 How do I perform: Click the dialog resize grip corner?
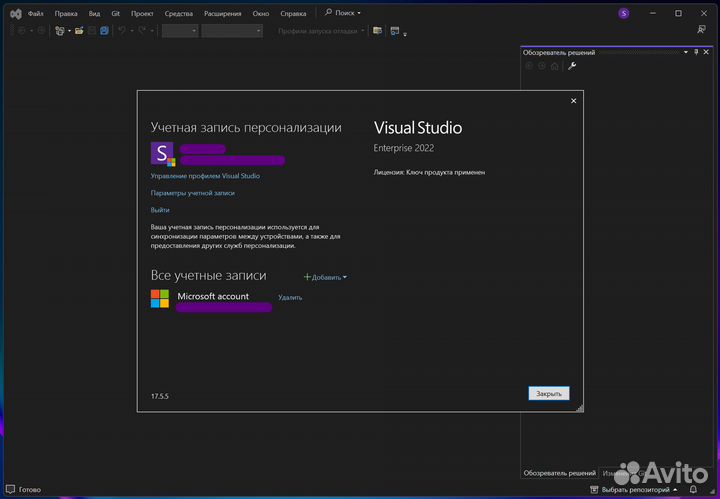coord(579,408)
